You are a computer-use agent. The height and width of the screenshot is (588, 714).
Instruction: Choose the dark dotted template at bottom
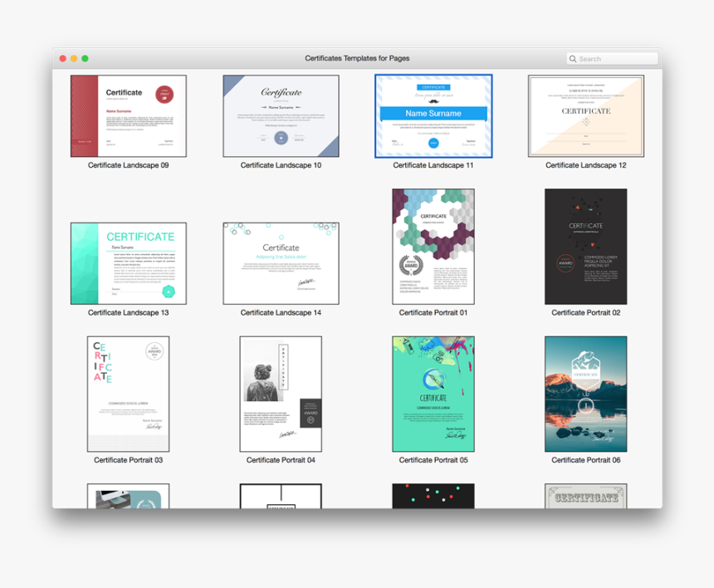(x=433, y=498)
